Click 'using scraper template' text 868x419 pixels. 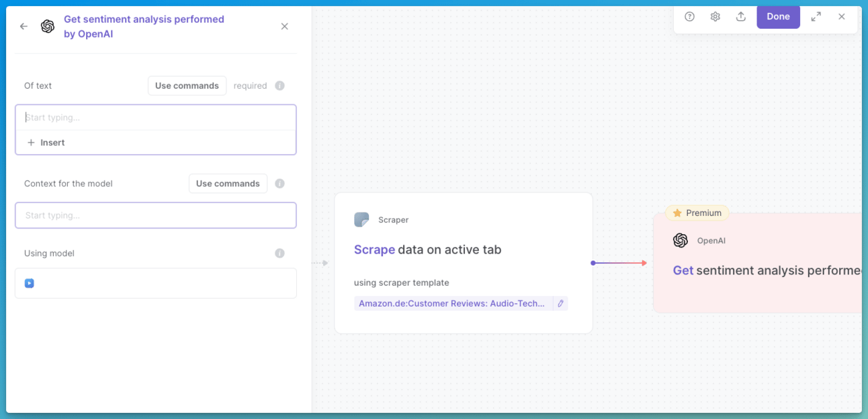402,283
